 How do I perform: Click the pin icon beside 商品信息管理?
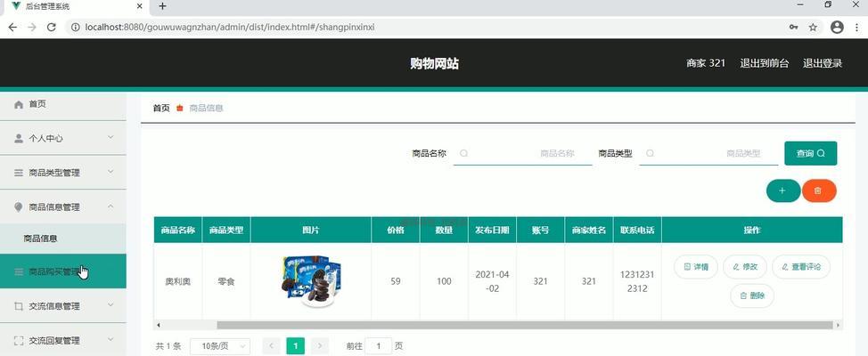click(x=18, y=207)
